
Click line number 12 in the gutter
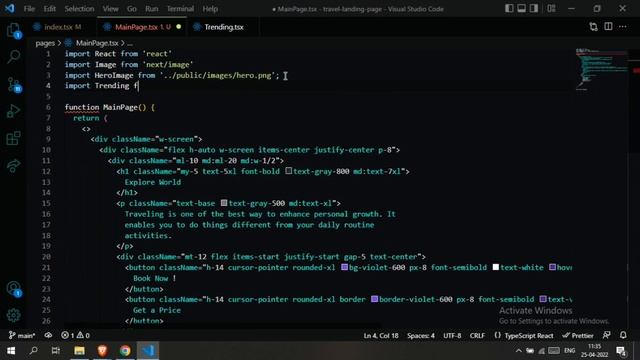pos(46,171)
